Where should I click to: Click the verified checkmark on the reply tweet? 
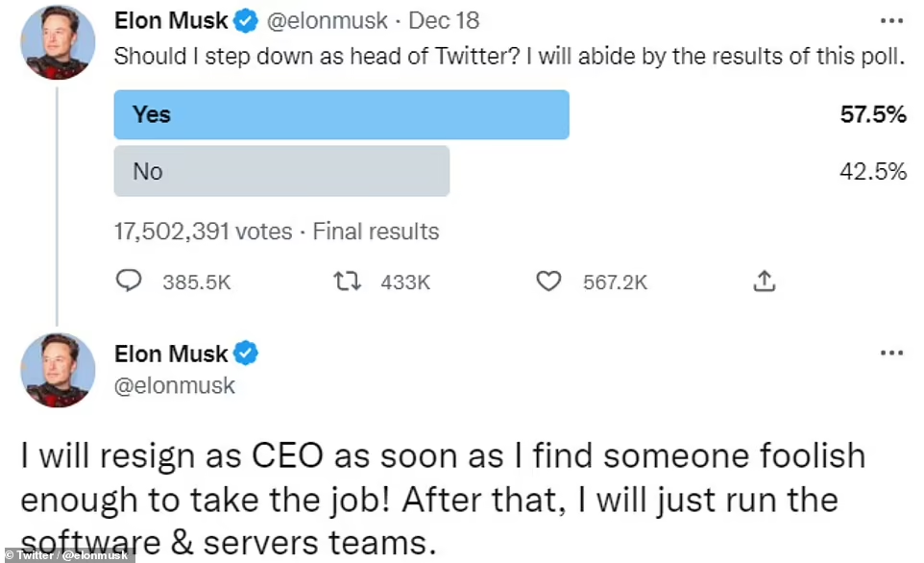(x=244, y=354)
